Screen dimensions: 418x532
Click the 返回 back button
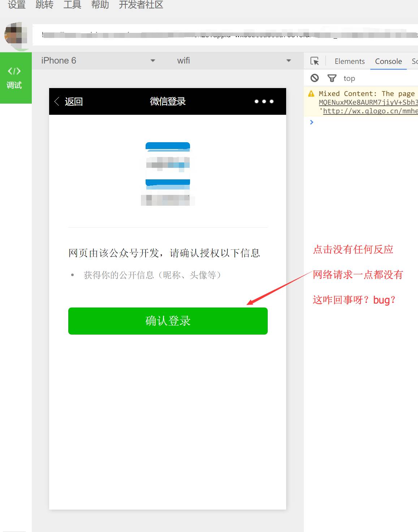click(x=69, y=101)
